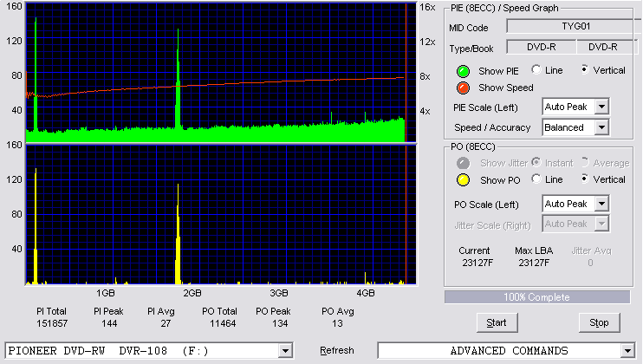Click the Show PIE label
The height and width of the screenshot is (364, 643).
(x=498, y=71)
